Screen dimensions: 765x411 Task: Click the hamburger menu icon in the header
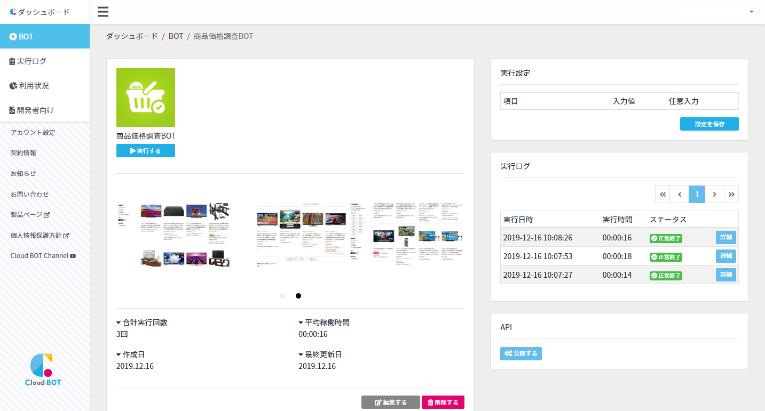coord(103,12)
